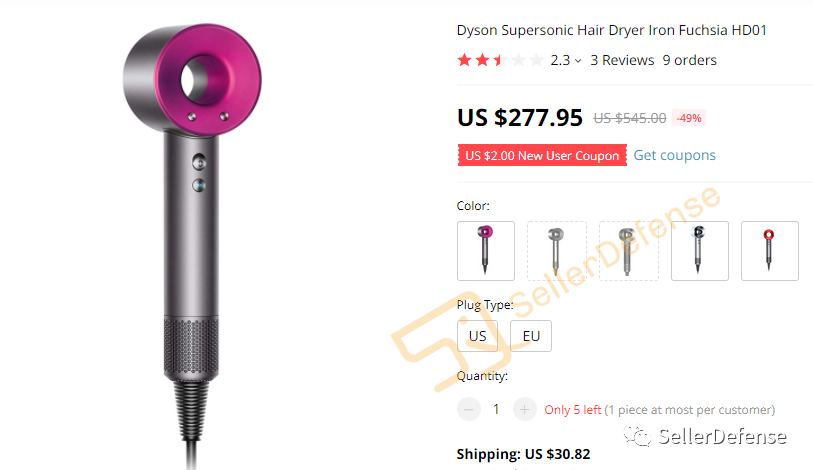813x470 pixels.
Task: Open the Get coupons link
Action: click(675, 155)
